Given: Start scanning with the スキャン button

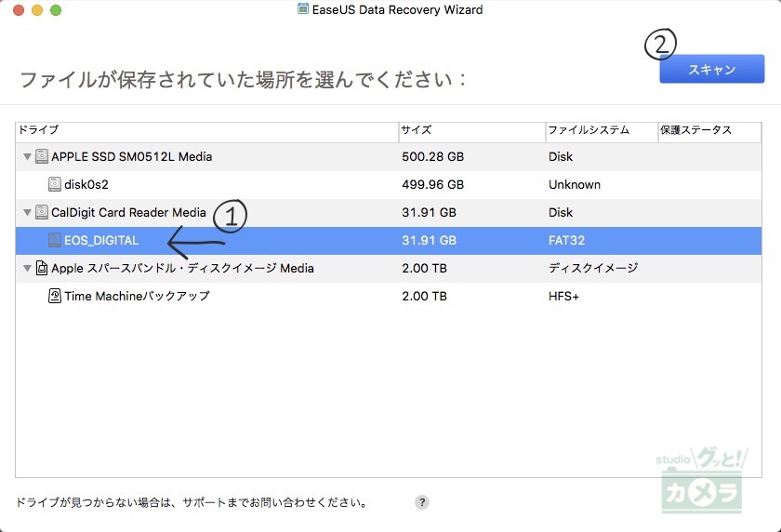Looking at the screenshot, I should [x=712, y=69].
